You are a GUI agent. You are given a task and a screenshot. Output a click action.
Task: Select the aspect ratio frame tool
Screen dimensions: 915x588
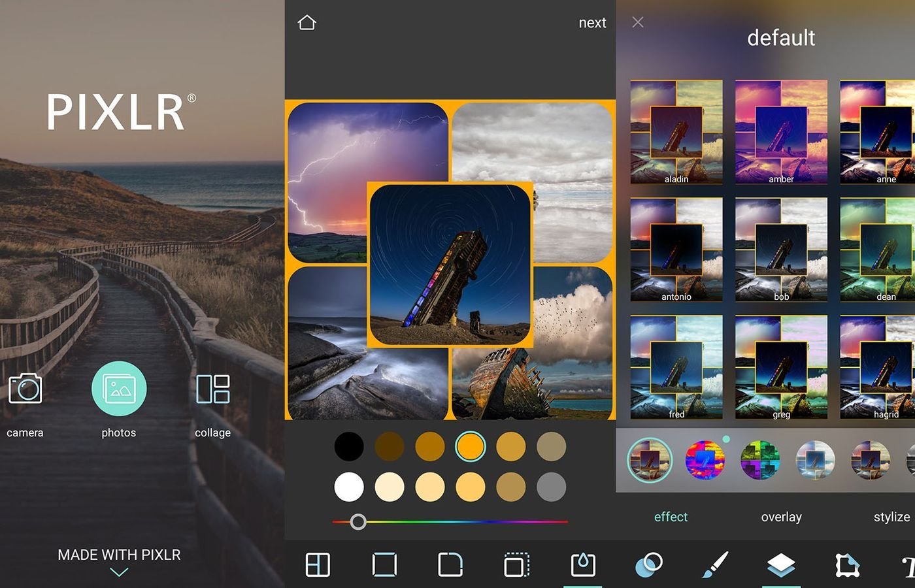[384, 564]
